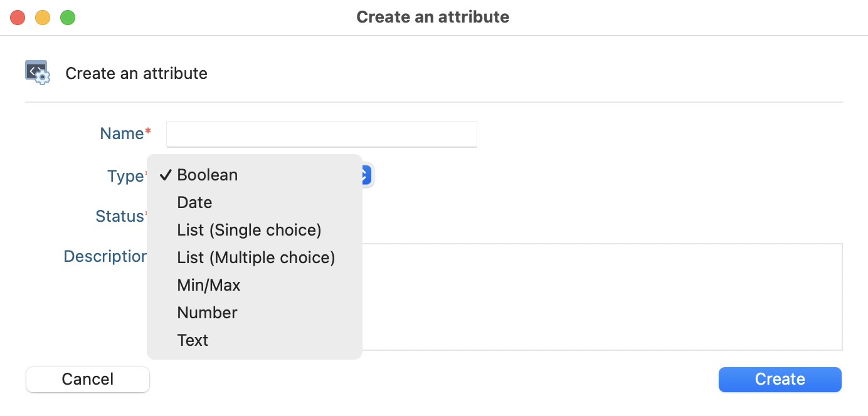Close the Create an attribute window
The width and height of the screenshot is (868, 416).
pyautogui.click(x=18, y=18)
